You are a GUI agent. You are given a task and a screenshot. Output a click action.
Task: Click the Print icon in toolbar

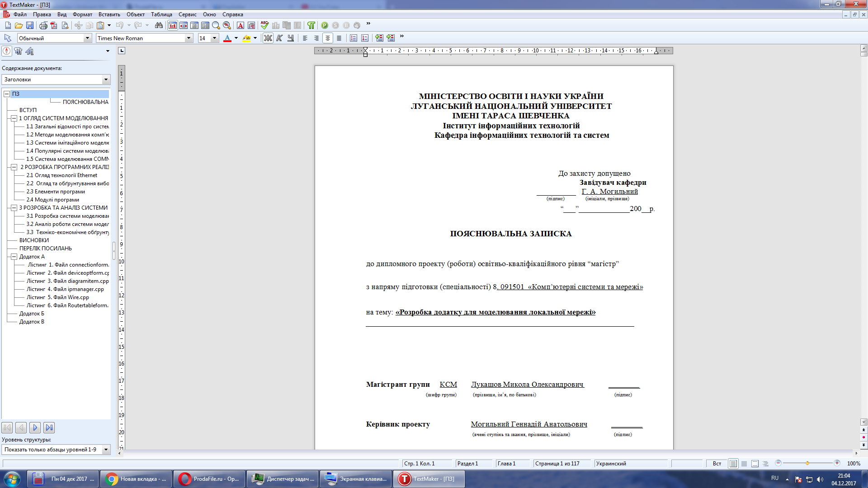tap(43, 25)
